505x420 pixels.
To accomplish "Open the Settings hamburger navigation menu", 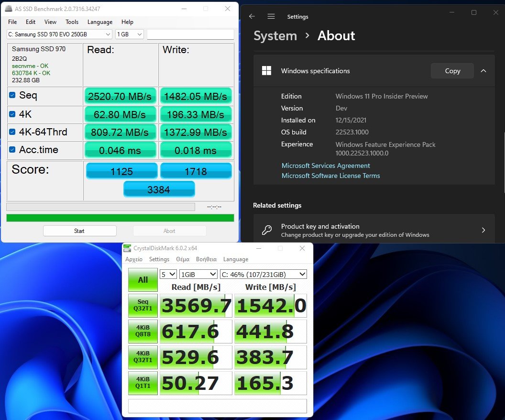I will [271, 16].
